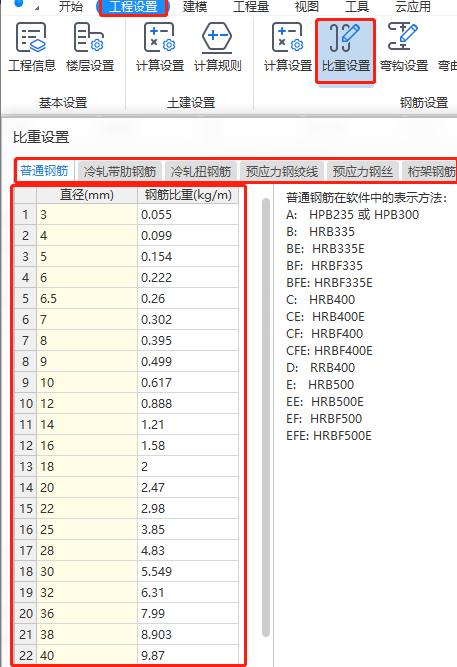Select weight cell 0.617 for diameter 10
The width and height of the screenshot is (457, 667).
point(188,382)
